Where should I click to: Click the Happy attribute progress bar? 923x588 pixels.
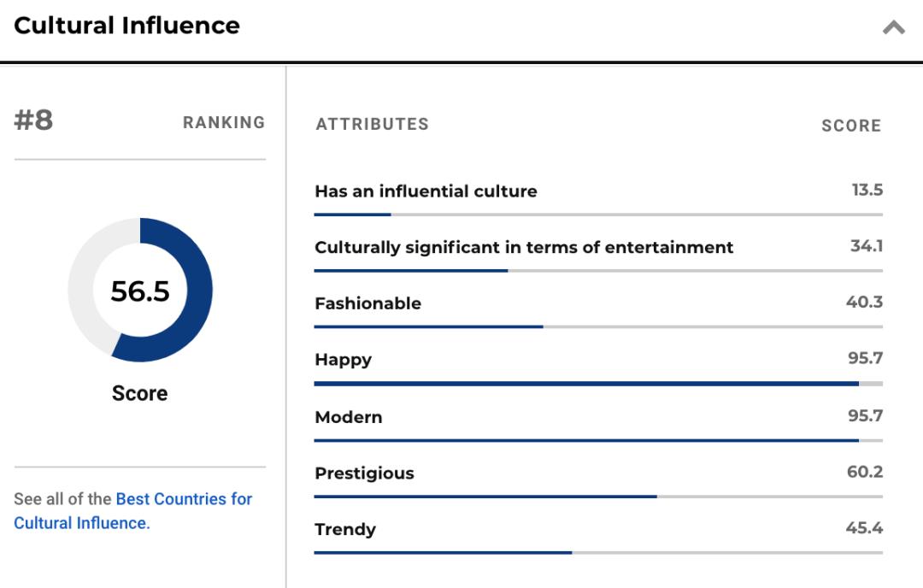click(x=598, y=384)
